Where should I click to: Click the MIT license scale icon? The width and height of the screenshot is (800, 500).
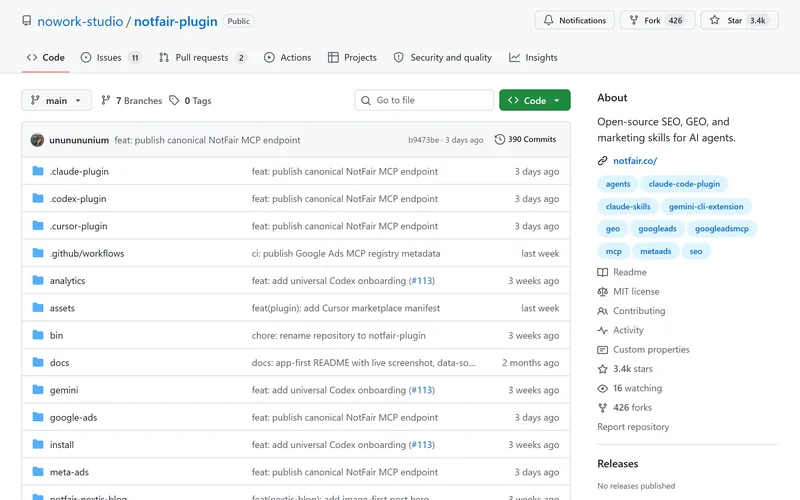coord(603,292)
